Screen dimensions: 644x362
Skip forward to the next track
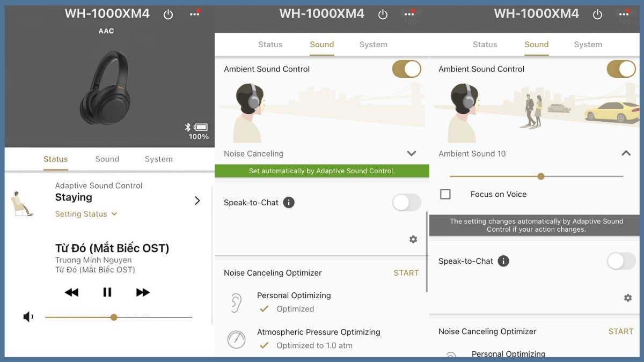pyautogui.click(x=143, y=292)
